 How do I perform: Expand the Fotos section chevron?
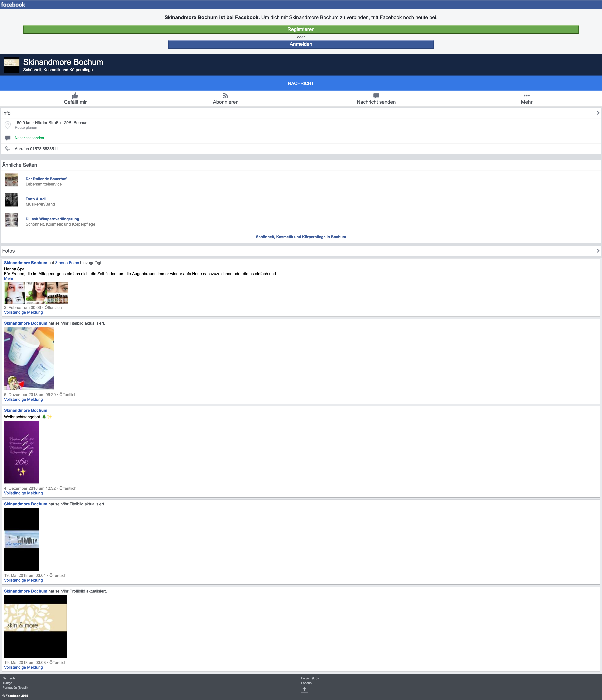(x=598, y=251)
